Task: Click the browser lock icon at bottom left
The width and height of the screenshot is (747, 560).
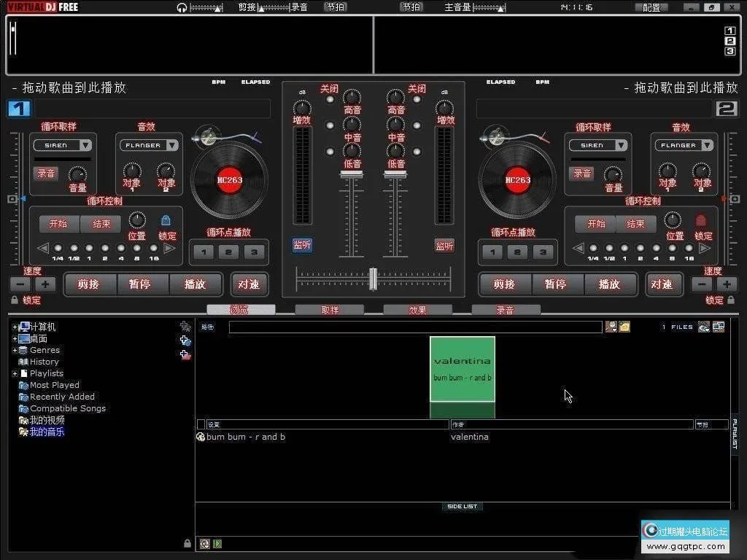Action: (x=187, y=543)
